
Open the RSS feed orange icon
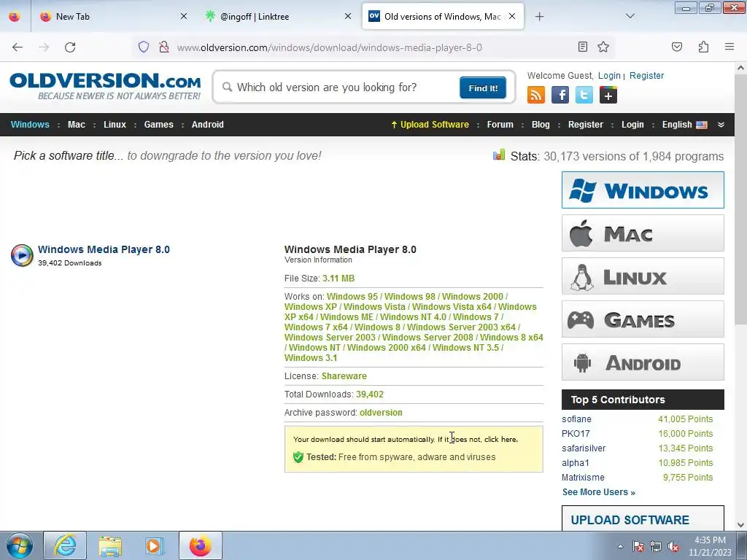point(536,95)
